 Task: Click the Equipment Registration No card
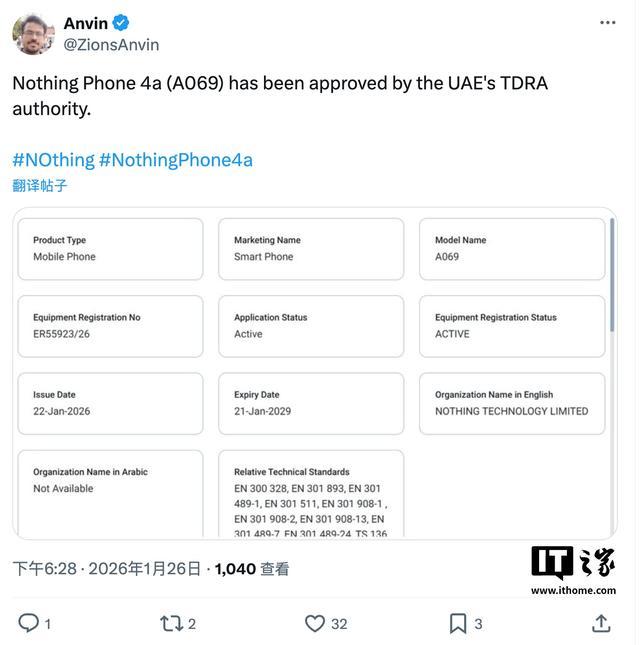click(110, 326)
